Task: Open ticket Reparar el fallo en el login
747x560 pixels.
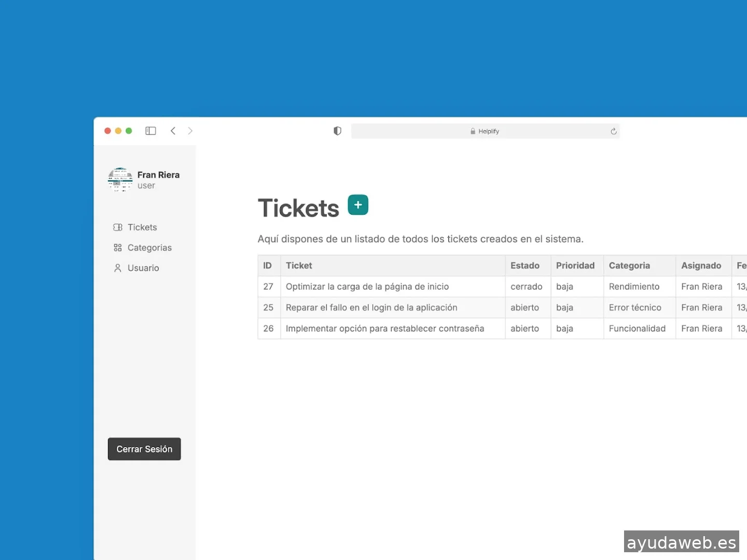Action: pyautogui.click(x=371, y=307)
